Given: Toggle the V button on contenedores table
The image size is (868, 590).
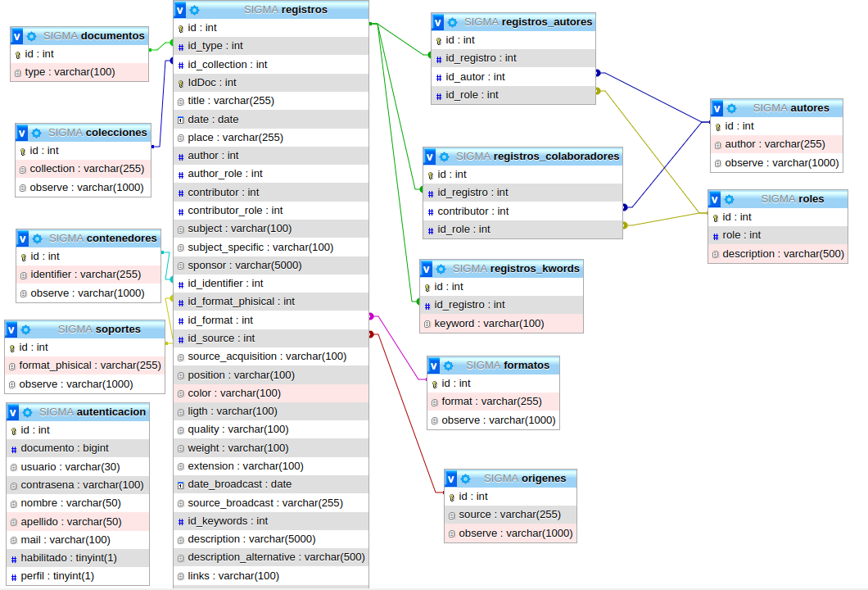Looking at the screenshot, I should coord(23,238).
